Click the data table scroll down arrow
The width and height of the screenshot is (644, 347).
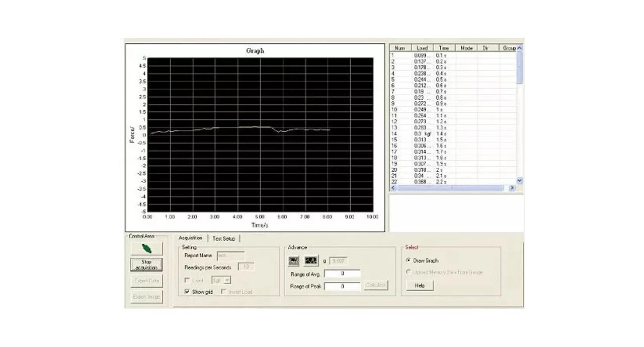(x=520, y=180)
